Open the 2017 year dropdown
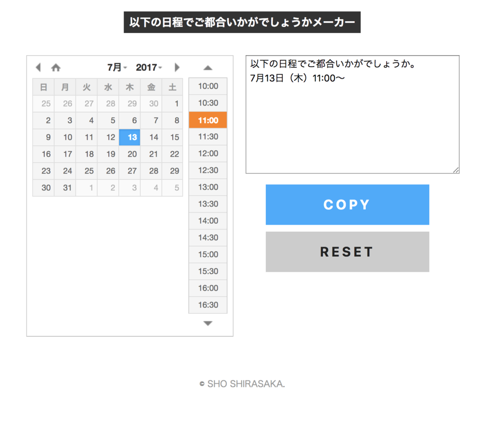 pyautogui.click(x=149, y=68)
